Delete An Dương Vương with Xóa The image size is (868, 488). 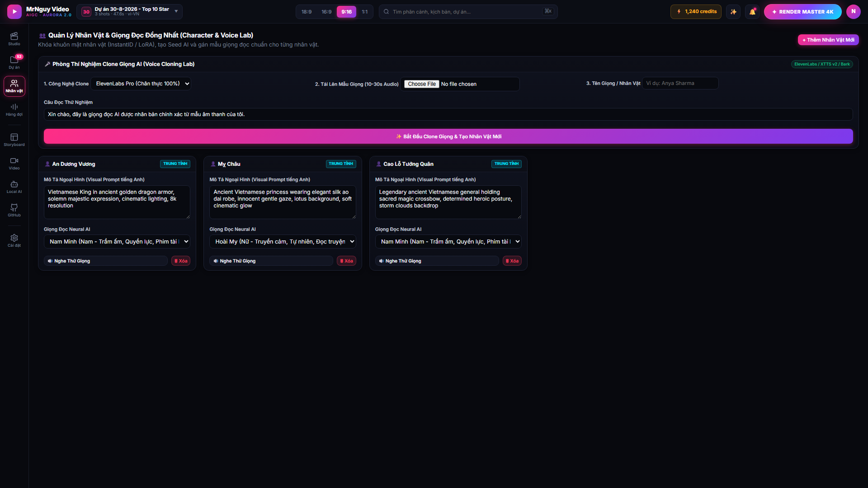pyautogui.click(x=181, y=261)
